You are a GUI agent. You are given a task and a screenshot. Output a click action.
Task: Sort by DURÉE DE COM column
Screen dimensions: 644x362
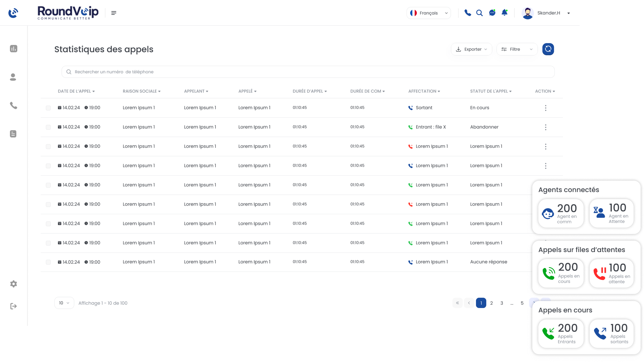(368, 91)
